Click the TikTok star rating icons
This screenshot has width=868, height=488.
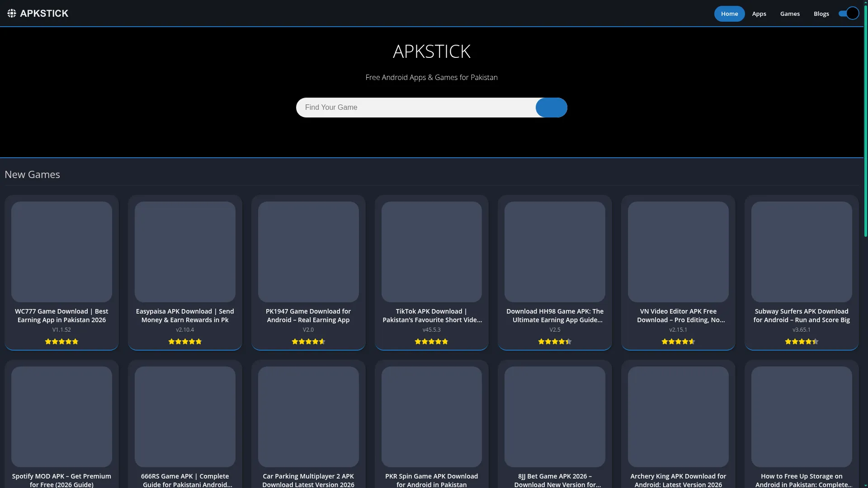pyautogui.click(x=432, y=342)
